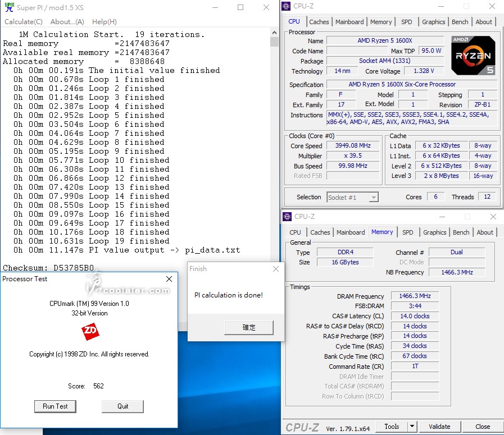
Task: Click the Threads 12 value
Action: pos(487,197)
